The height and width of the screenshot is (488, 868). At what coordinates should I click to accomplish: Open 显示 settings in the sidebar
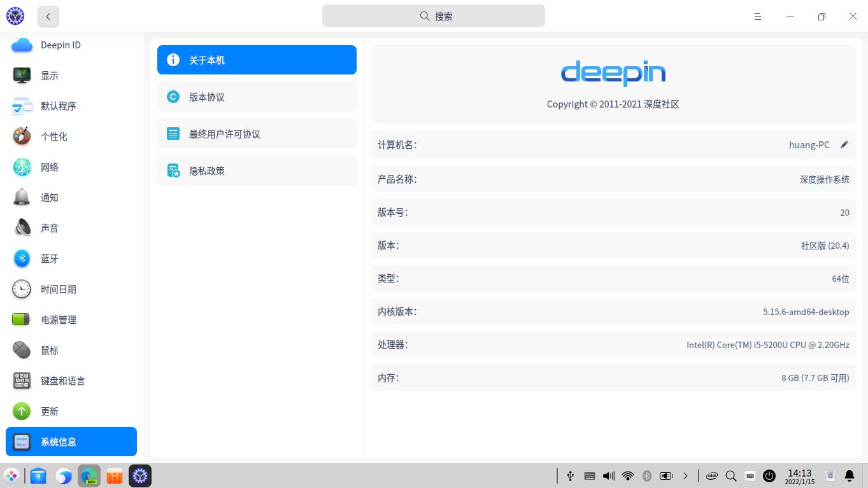[x=49, y=75]
